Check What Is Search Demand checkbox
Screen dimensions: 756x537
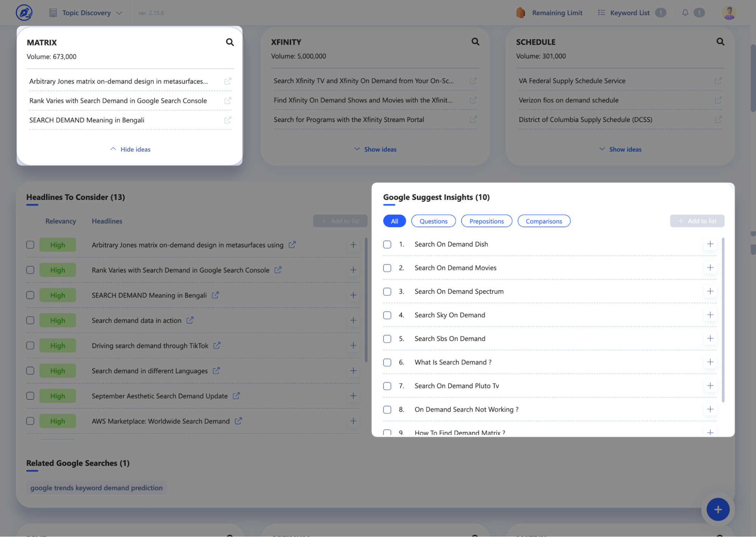coord(387,362)
